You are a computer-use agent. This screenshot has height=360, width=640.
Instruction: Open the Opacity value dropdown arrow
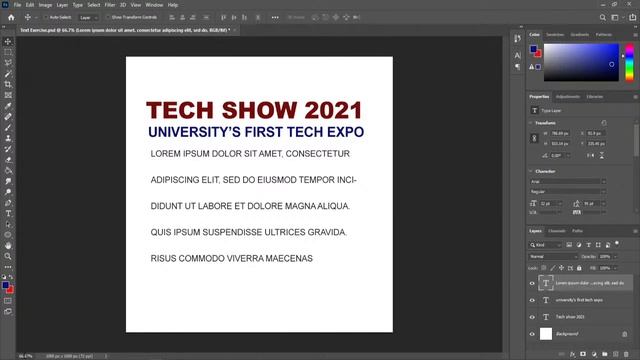tap(616, 256)
